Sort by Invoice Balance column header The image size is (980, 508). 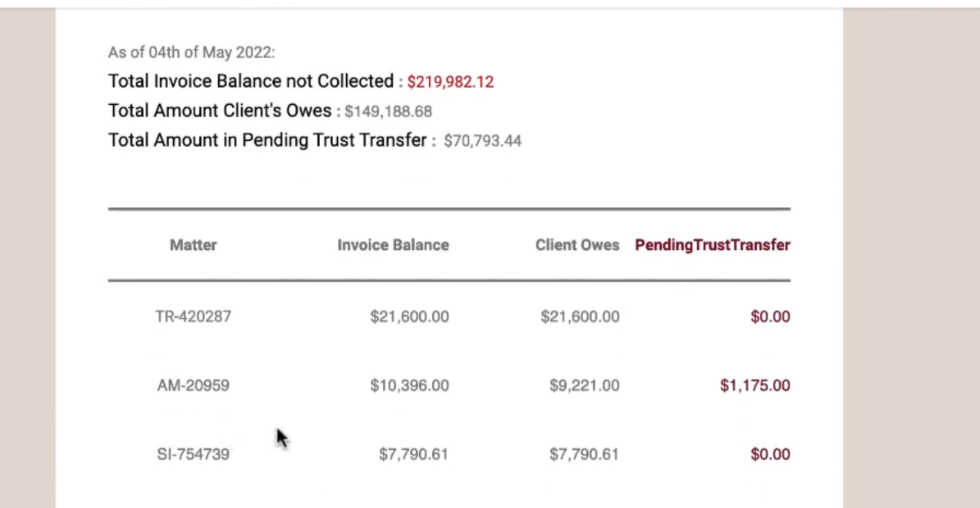[393, 245]
